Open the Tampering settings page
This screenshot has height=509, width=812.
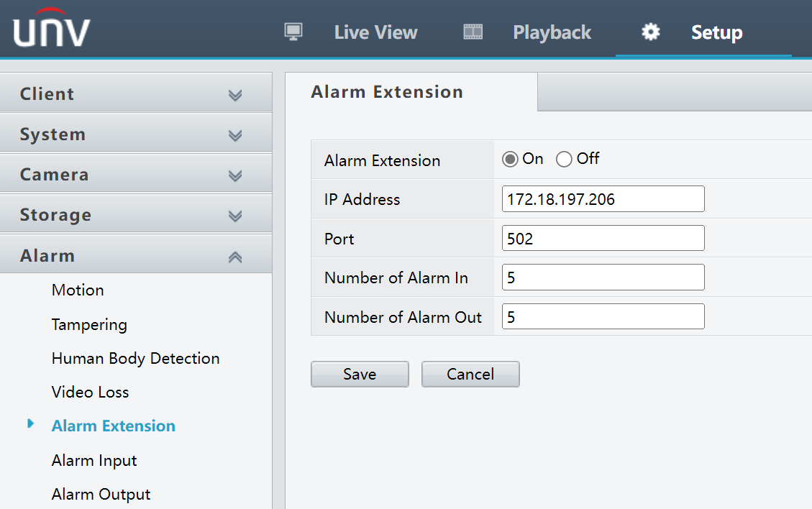pyautogui.click(x=89, y=325)
